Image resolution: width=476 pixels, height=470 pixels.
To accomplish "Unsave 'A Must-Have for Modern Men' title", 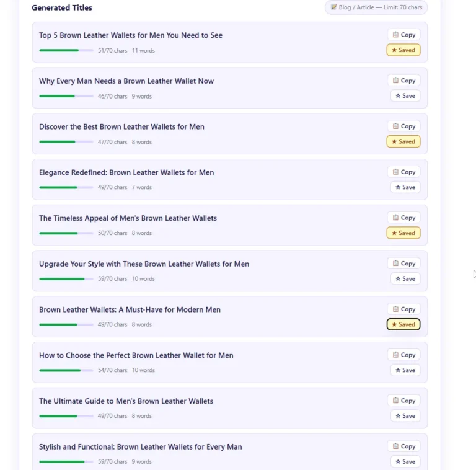I will tap(403, 324).
